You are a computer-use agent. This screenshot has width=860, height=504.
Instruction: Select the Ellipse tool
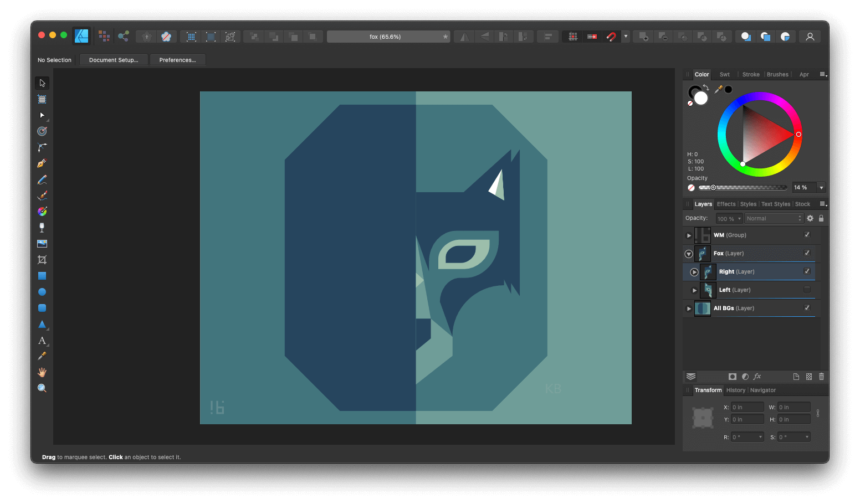click(42, 291)
